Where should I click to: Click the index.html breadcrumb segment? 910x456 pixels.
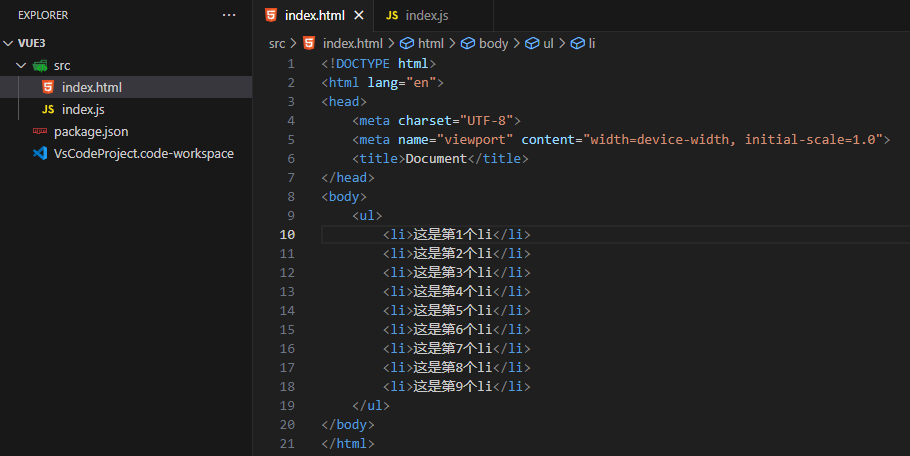353,44
